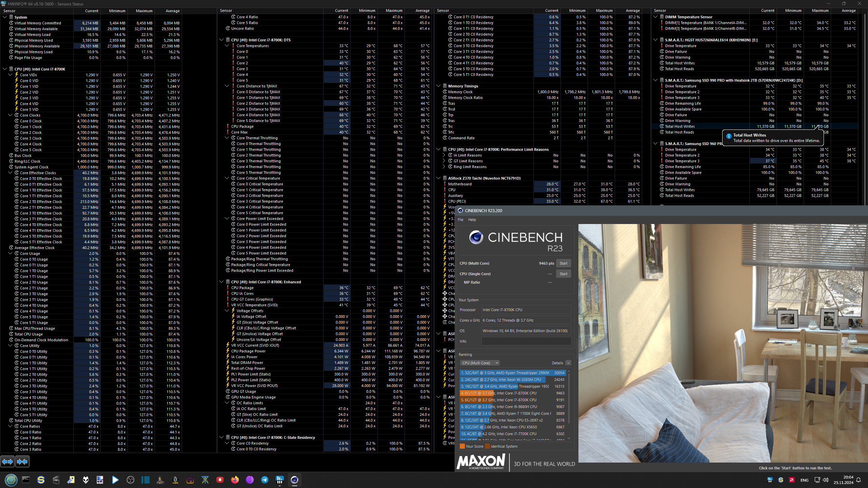This screenshot has width=868, height=488.
Task: Open the Cinebench File menu
Action: [x=460, y=220]
